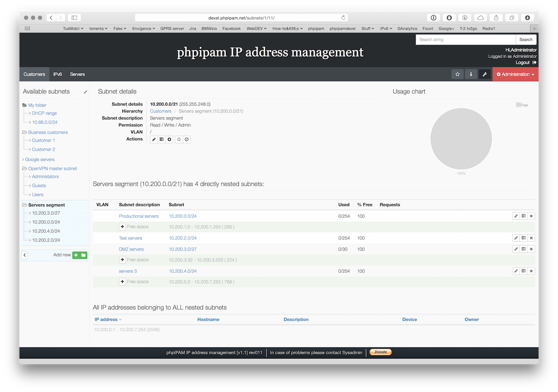Click the favourites star icon in the navbar
The height and width of the screenshot is (392, 558).
457,74
